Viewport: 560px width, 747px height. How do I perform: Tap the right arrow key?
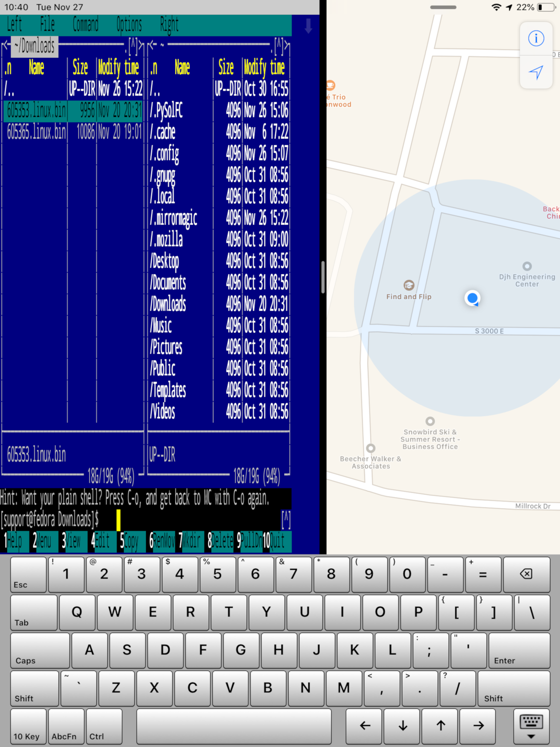pyautogui.click(x=478, y=726)
